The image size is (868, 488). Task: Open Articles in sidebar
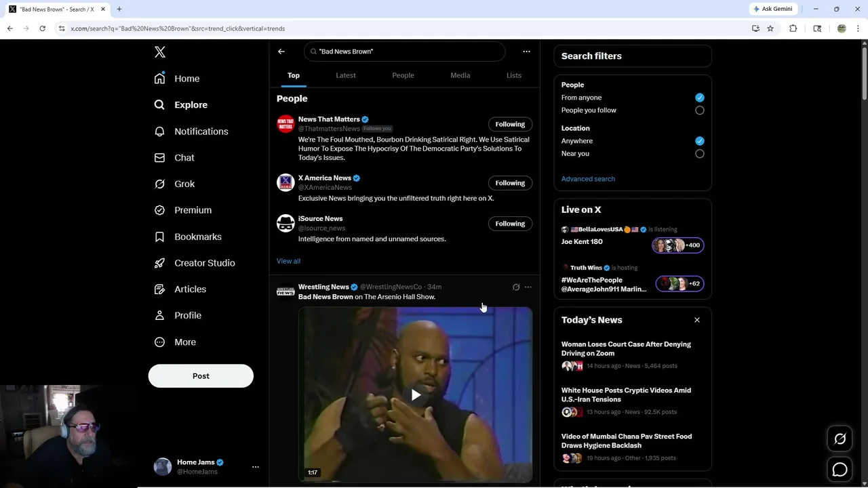pos(180,289)
